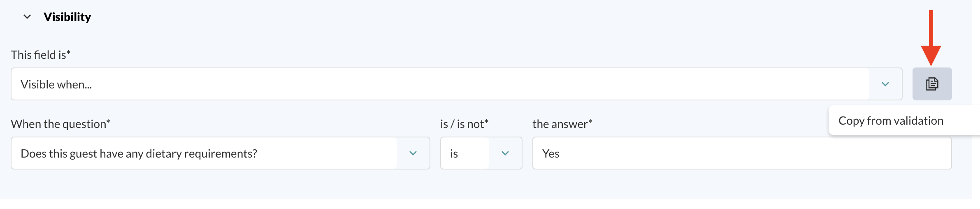Open the question selector dropdown arrow

click(x=413, y=153)
